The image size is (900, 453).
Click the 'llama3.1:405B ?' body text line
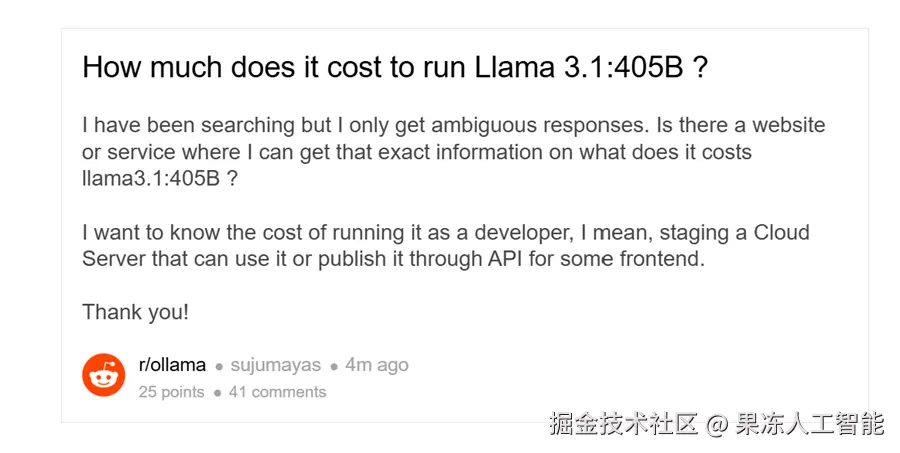point(160,179)
